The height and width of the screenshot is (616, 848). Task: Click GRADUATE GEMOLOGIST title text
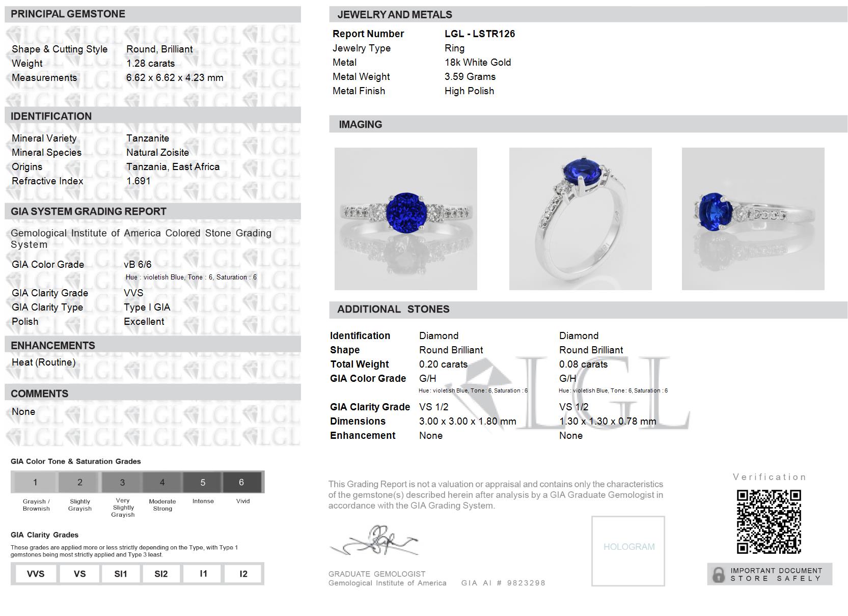tap(377, 574)
